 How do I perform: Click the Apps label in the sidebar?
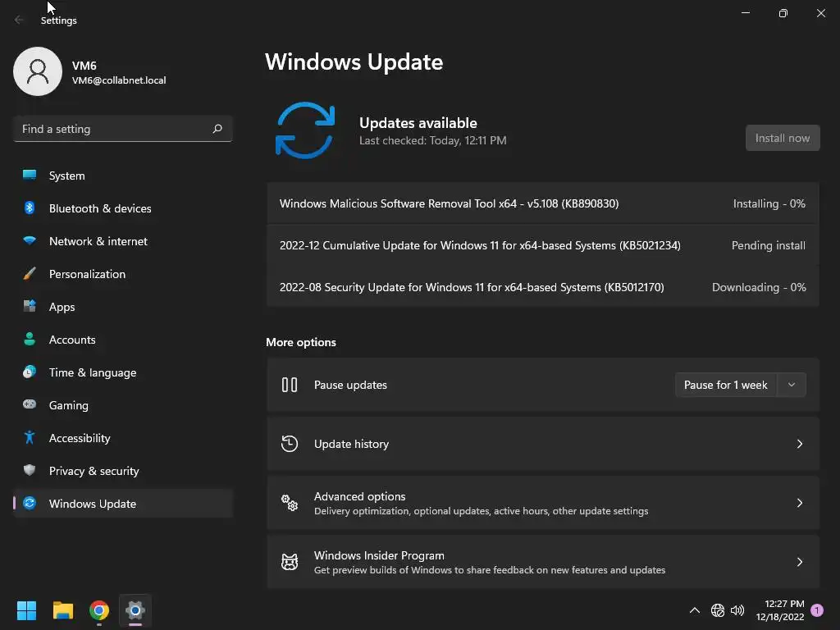(62, 307)
